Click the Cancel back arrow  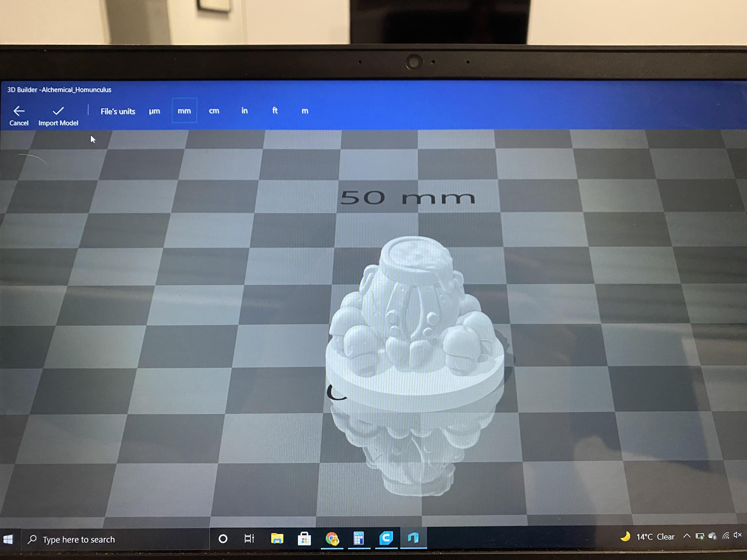click(19, 111)
